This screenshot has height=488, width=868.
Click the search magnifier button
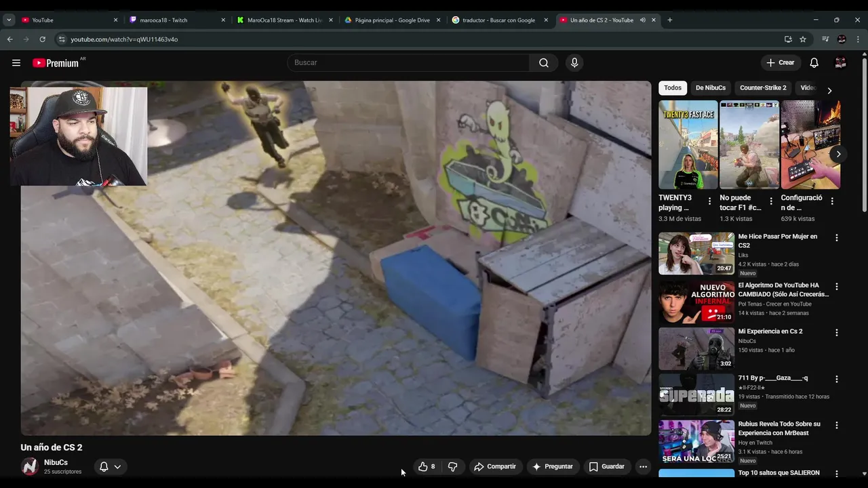[x=544, y=63]
